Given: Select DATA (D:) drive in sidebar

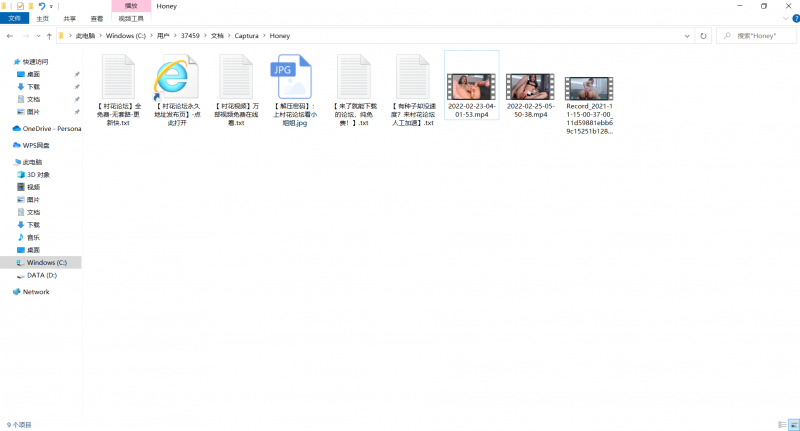Looking at the screenshot, I should 41,275.
